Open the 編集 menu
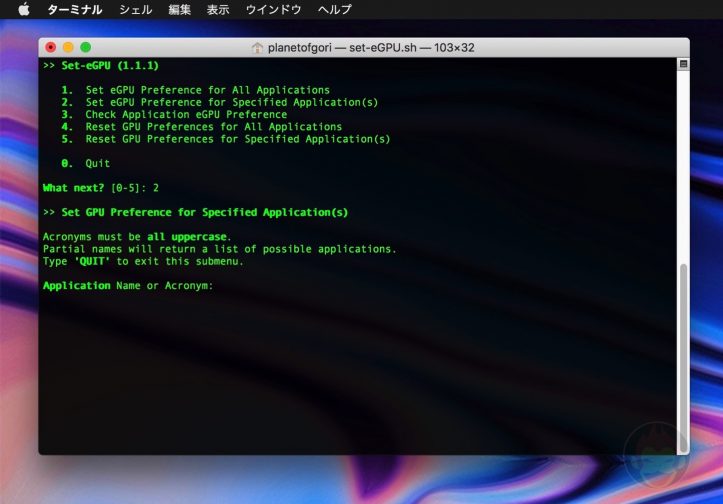The width and height of the screenshot is (723, 504). point(180,9)
